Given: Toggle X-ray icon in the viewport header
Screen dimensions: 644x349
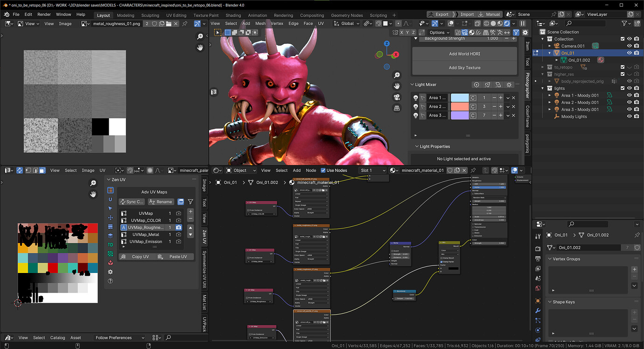Looking at the screenshot, I should tap(478, 23).
